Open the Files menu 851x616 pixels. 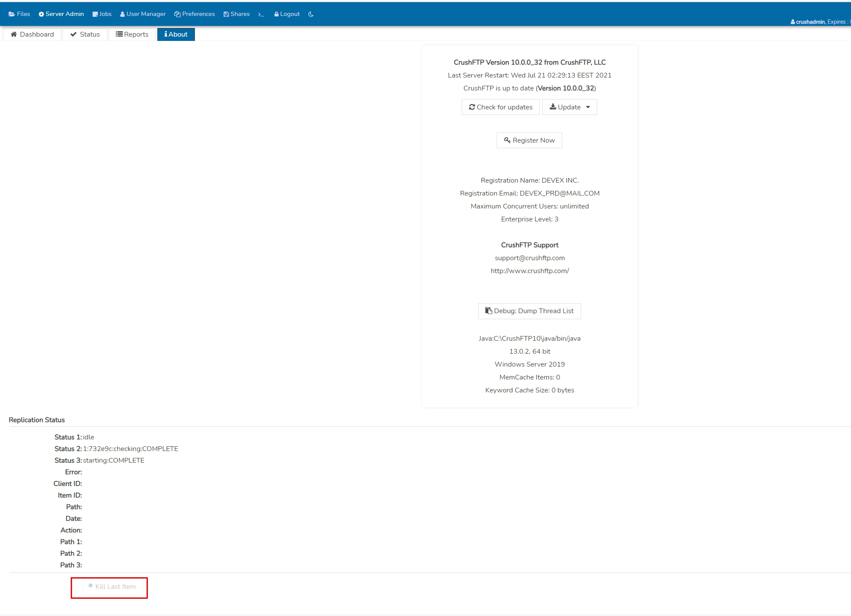[x=19, y=14]
